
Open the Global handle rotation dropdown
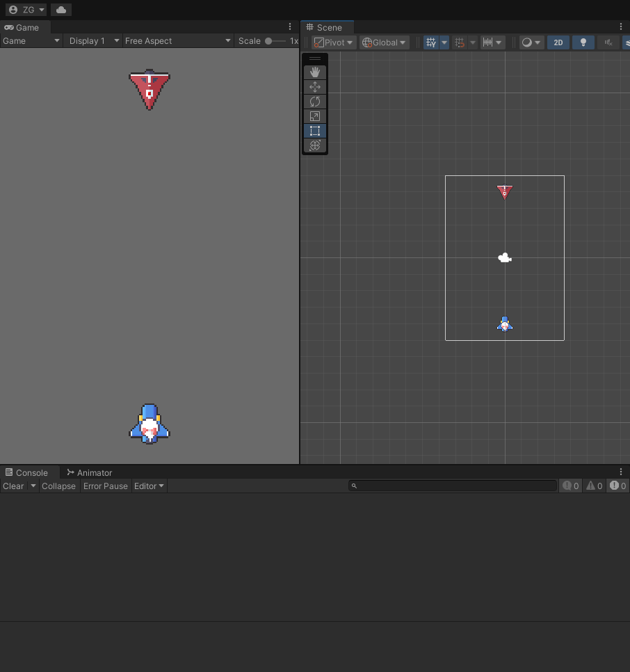(384, 42)
